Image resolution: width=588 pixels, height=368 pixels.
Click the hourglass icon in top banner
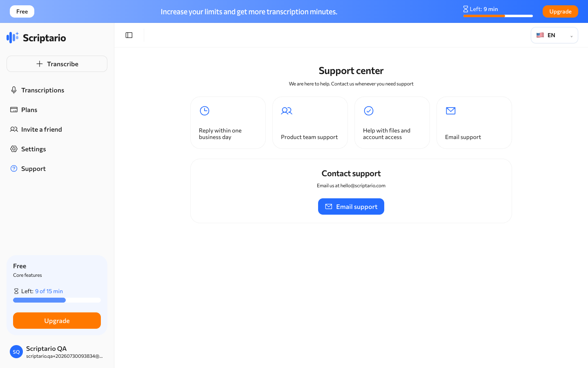pyautogui.click(x=465, y=9)
